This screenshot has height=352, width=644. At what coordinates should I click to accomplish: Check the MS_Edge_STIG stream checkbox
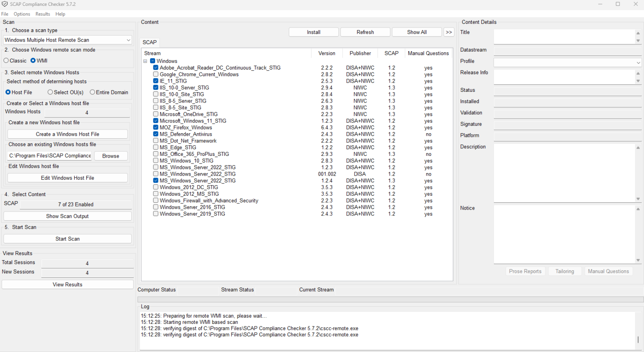tap(156, 148)
